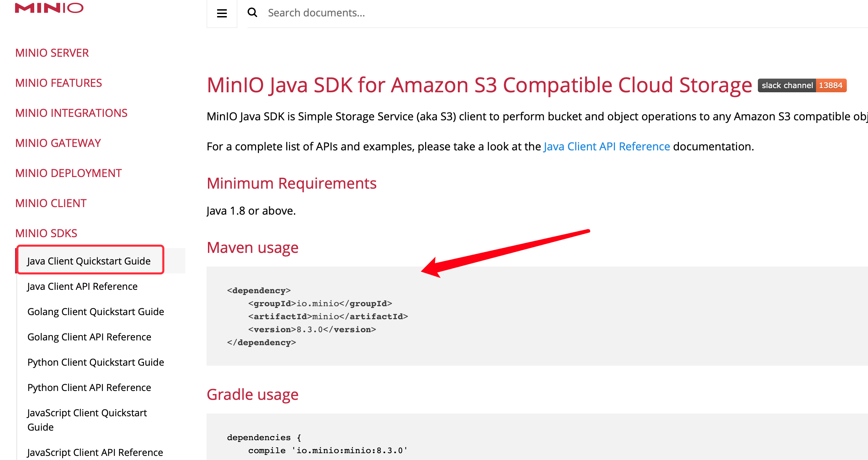This screenshot has height=460, width=868.
Task: Open MINIO GATEWAY documentation
Action: (x=57, y=143)
